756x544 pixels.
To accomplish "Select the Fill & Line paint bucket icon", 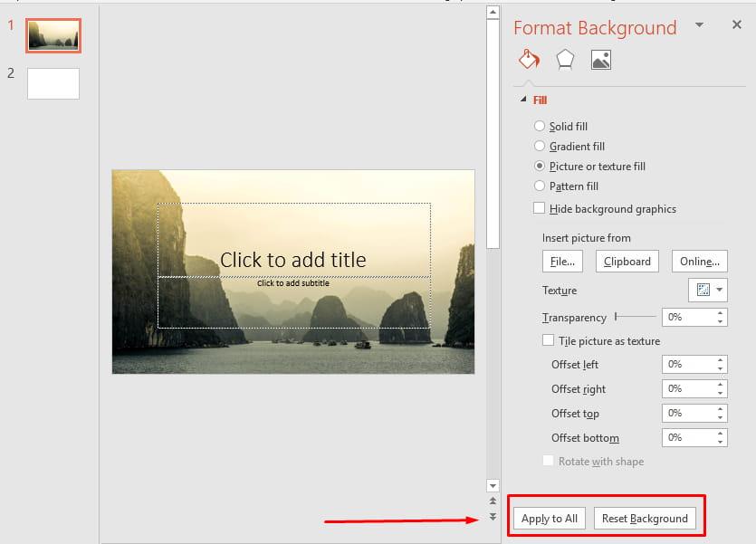I will point(529,59).
